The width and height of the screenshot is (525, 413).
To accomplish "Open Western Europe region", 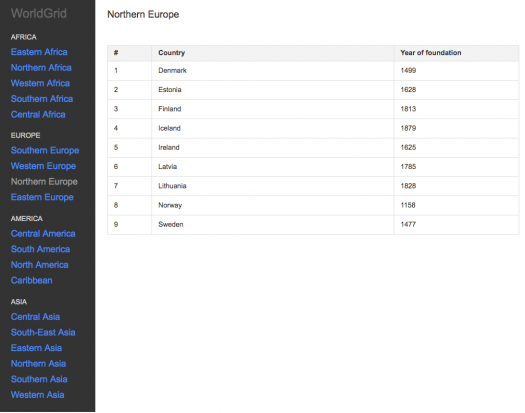I will point(43,166).
